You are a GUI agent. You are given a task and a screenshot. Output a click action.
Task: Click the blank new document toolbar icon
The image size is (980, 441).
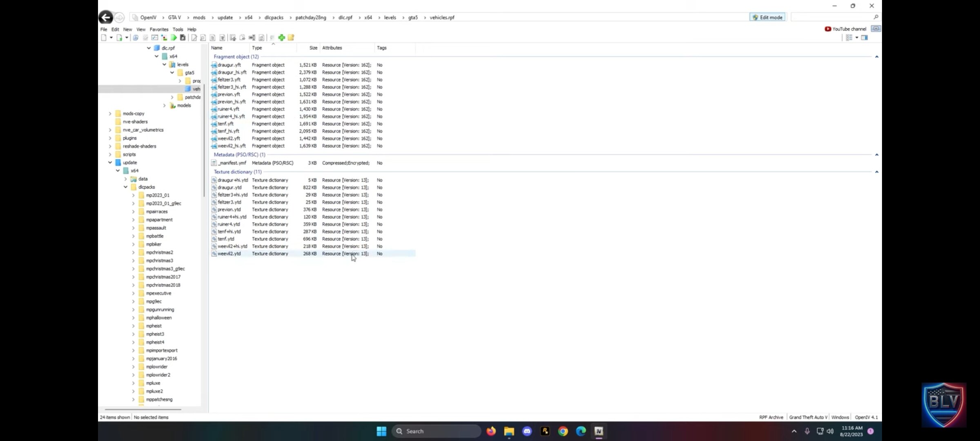click(x=104, y=38)
